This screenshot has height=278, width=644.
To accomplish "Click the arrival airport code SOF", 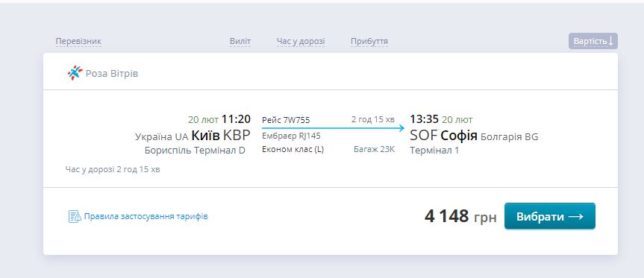I will point(423,136).
